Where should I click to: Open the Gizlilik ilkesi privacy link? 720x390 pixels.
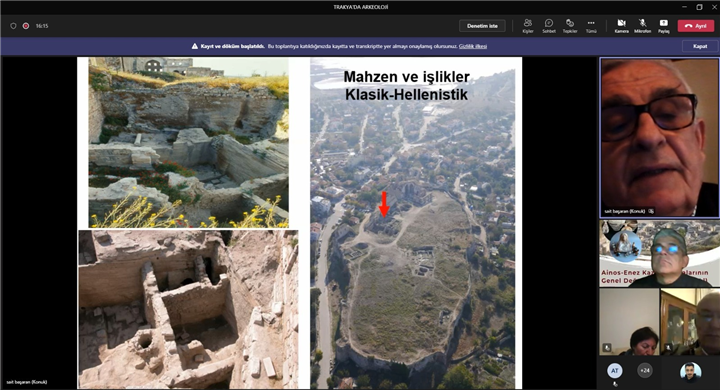[x=473, y=46]
